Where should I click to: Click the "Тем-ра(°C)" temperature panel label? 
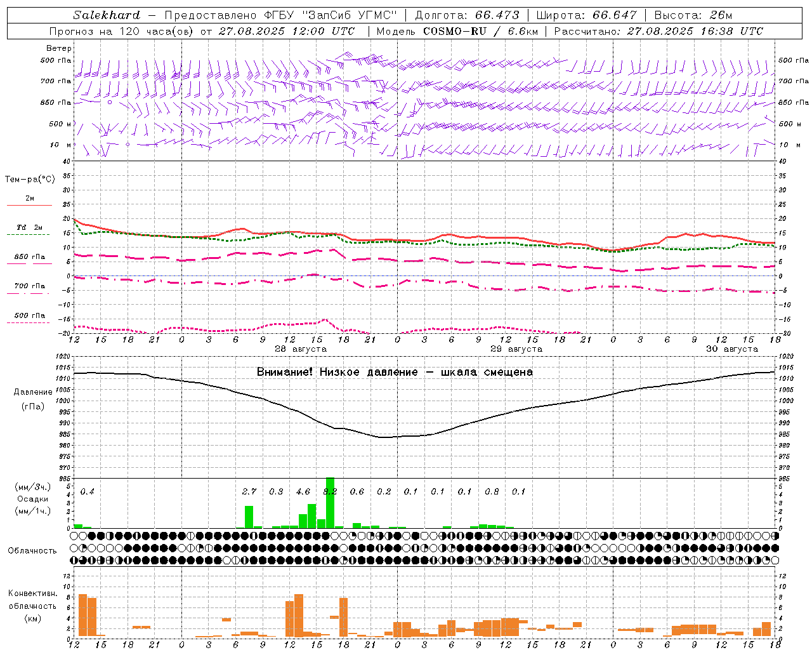[30, 180]
